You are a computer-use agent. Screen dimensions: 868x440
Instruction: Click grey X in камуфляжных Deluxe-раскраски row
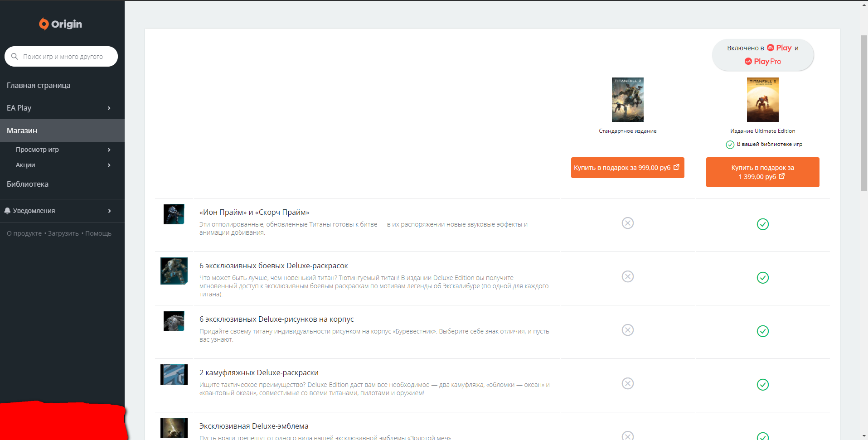pos(628,383)
